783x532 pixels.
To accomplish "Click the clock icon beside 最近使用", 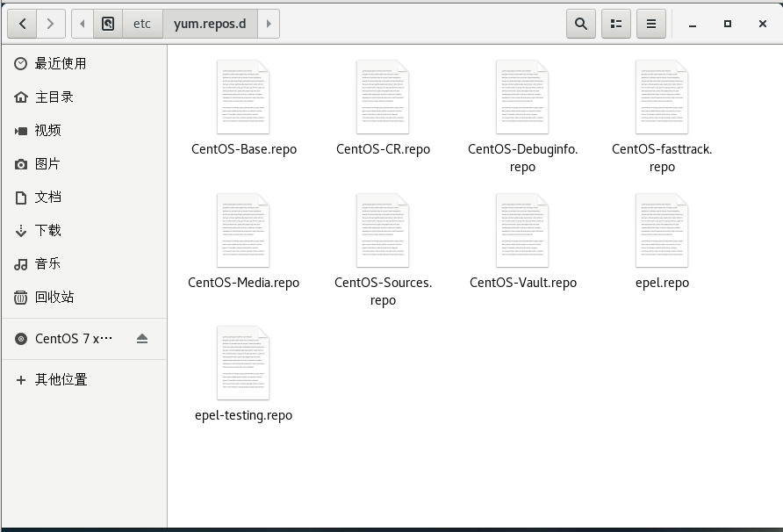I will click(x=20, y=63).
